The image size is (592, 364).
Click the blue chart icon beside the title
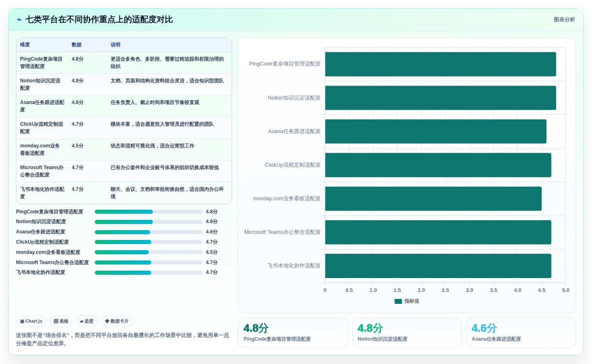[x=19, y=20]
